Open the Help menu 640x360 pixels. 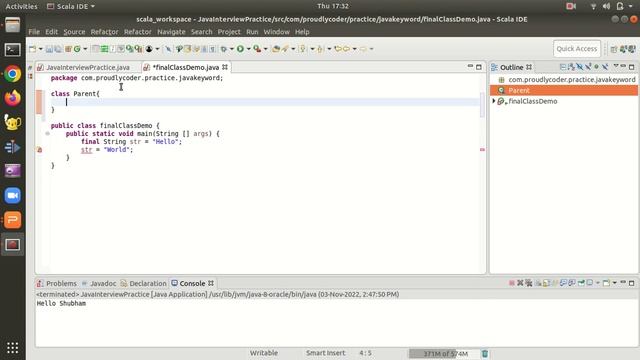[302, 31]
